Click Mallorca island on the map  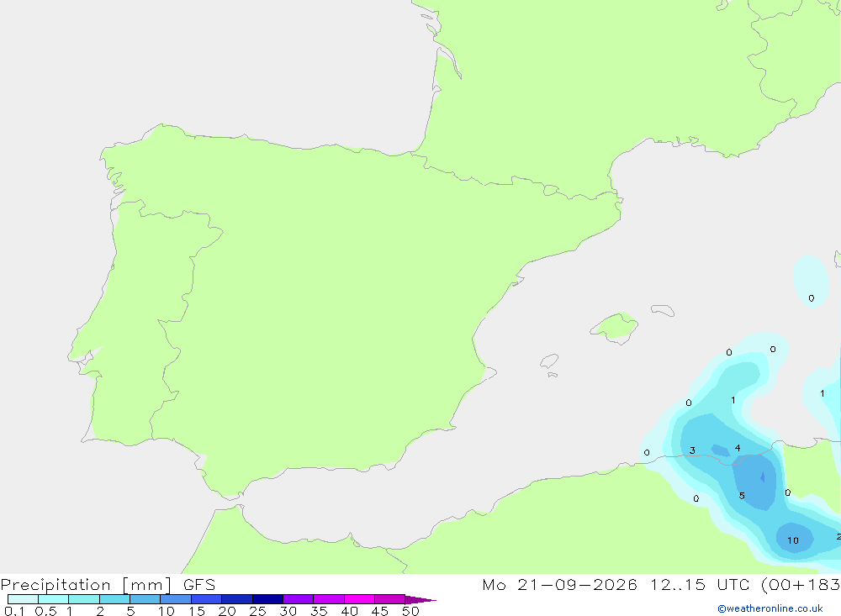pyautogui.click(x=615, y=327)
